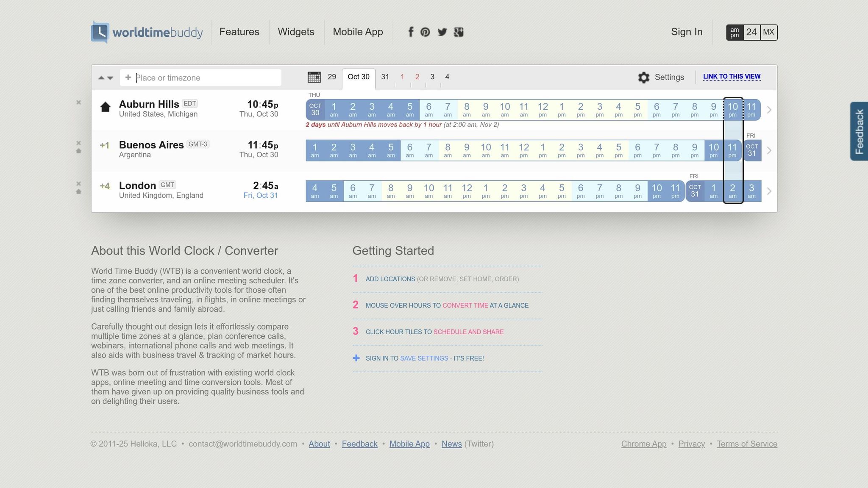Image resolution: width=868 pixels, height=488 pixels.
Task: Click LINK TO THIS VIEW link
Action: [732, 77]
